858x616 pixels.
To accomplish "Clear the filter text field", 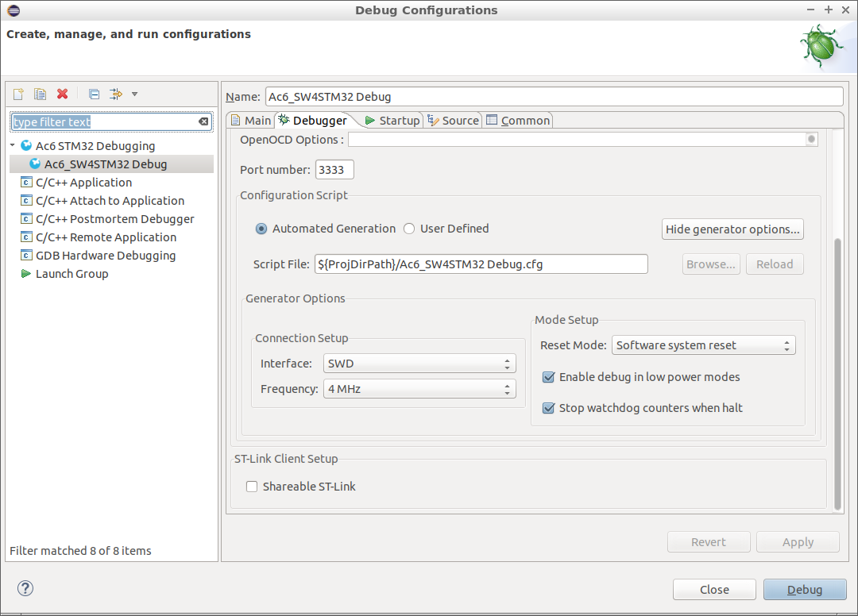I will (203, 121).
